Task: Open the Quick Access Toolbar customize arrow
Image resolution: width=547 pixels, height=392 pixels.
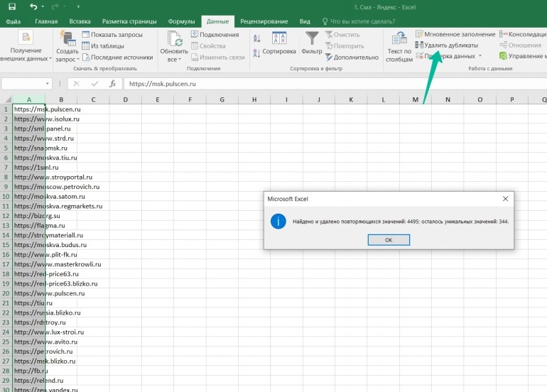Action: pos(78,6)
